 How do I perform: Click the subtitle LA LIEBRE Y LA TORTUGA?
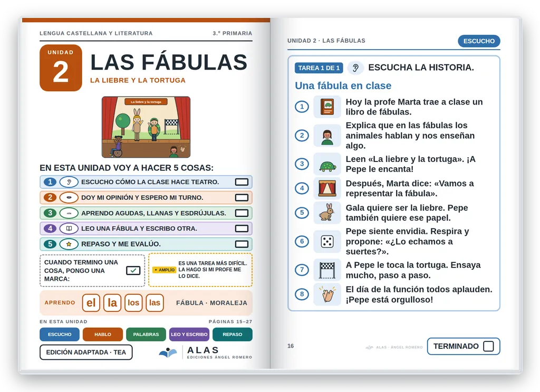click(138, 80)
